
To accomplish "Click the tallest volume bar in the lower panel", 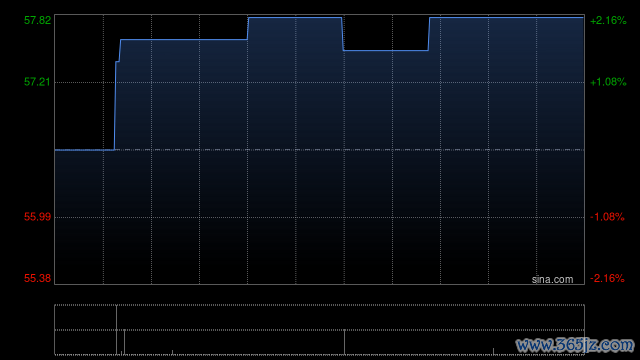I will pos(116,330).
